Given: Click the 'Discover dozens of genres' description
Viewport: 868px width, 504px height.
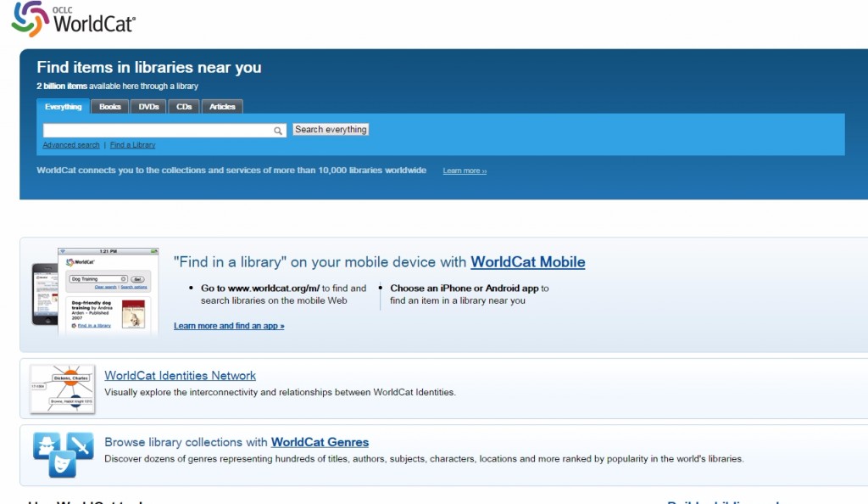Looking at the screenshot, I should (x=424, y=458).
